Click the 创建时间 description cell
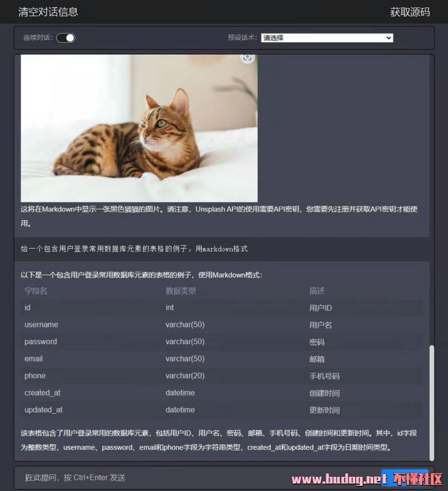448x491 pixels. (x=324, y=393)
